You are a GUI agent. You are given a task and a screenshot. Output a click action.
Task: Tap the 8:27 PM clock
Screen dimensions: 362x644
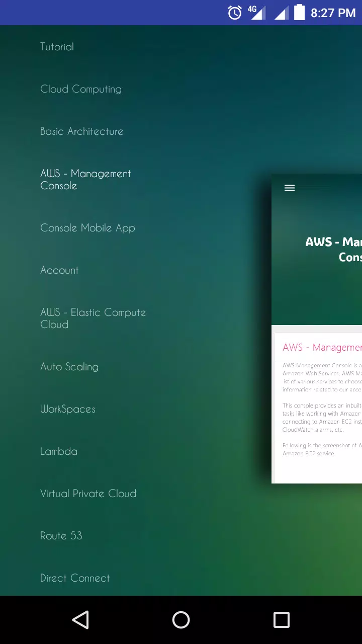tap(333, 13)
